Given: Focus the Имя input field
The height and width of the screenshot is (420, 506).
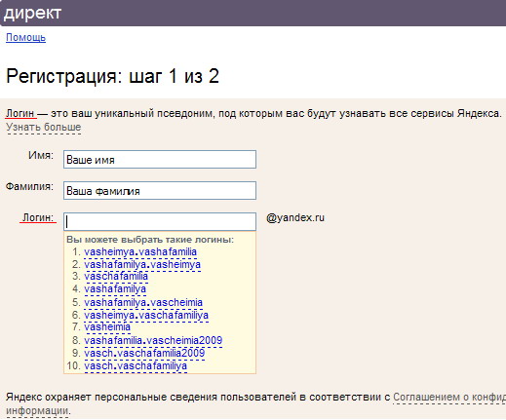Looking at the screenshot, I should click(x=160, y=160).
